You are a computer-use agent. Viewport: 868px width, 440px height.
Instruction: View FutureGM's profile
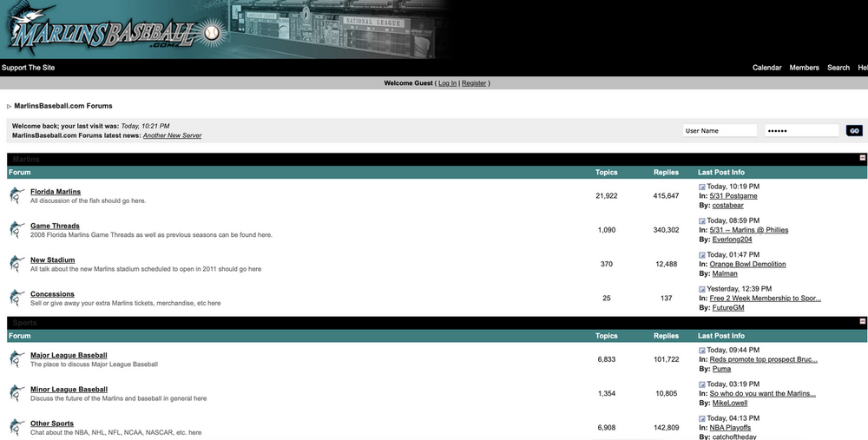(728, 308)
